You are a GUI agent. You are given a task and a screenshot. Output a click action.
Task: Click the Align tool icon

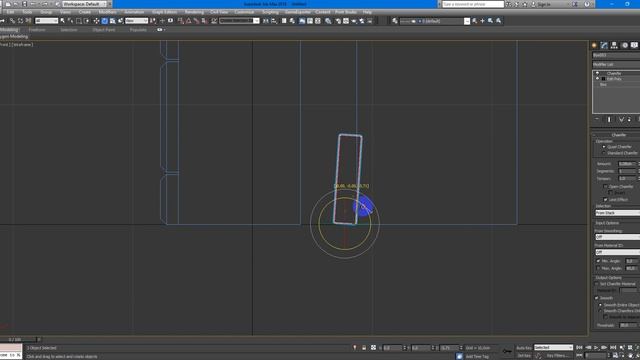(x=274, y=21)
